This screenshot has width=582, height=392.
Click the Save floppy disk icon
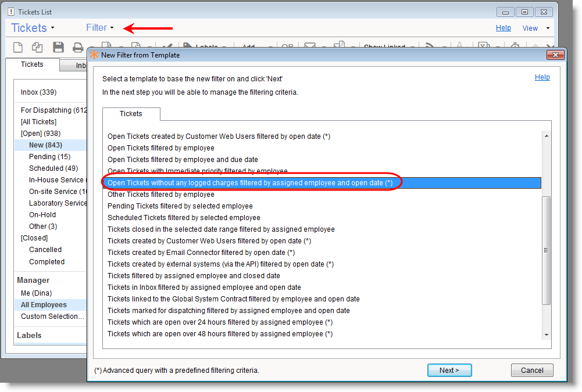58,48
